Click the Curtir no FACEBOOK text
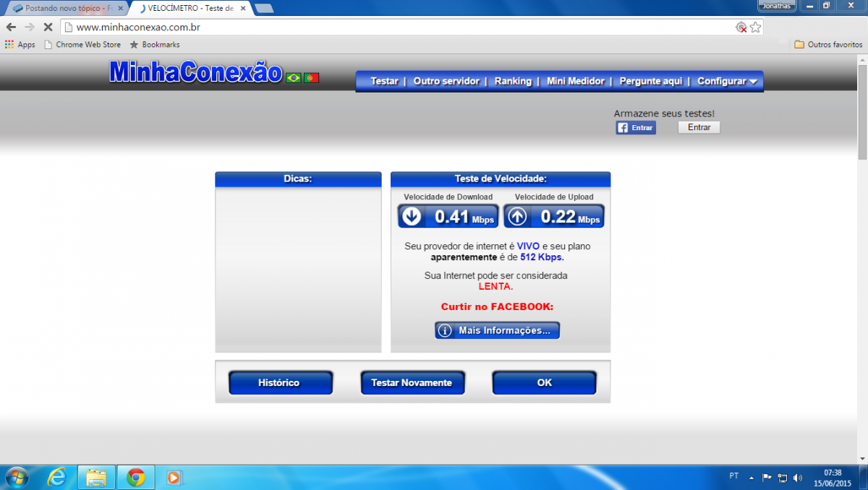868x490 pixels. pos(497,306)
